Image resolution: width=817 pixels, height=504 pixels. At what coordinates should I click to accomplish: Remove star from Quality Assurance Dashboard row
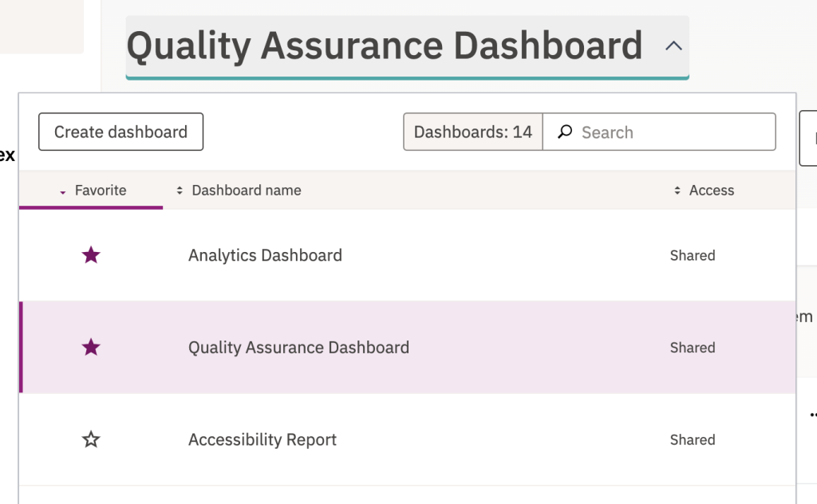(x=91, y=348)
